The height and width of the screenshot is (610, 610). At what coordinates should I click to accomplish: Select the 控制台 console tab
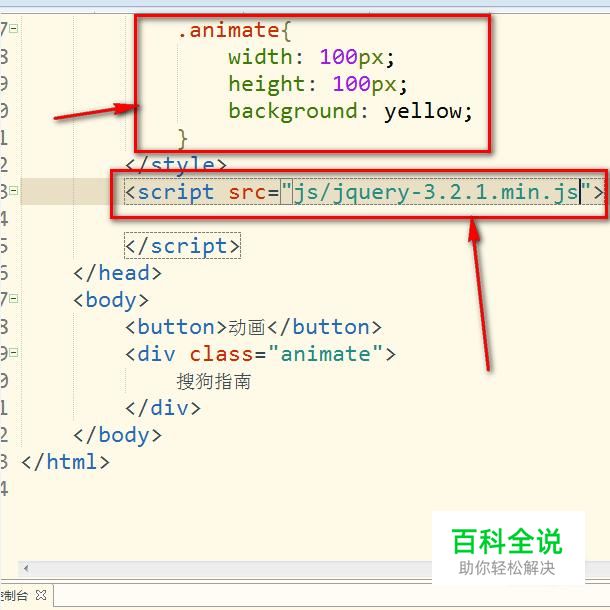14,595
